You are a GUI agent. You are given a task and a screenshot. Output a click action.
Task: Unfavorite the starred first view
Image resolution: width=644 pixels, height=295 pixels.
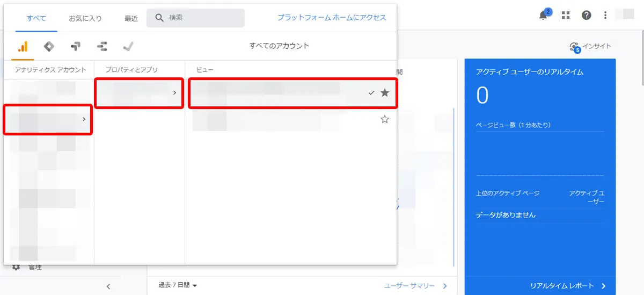click(384, 93)
